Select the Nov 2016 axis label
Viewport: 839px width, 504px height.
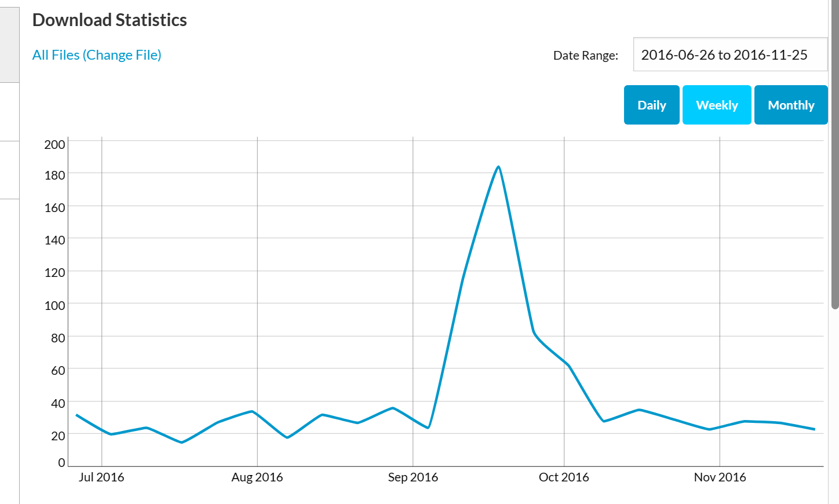click(x=720, y=477)
